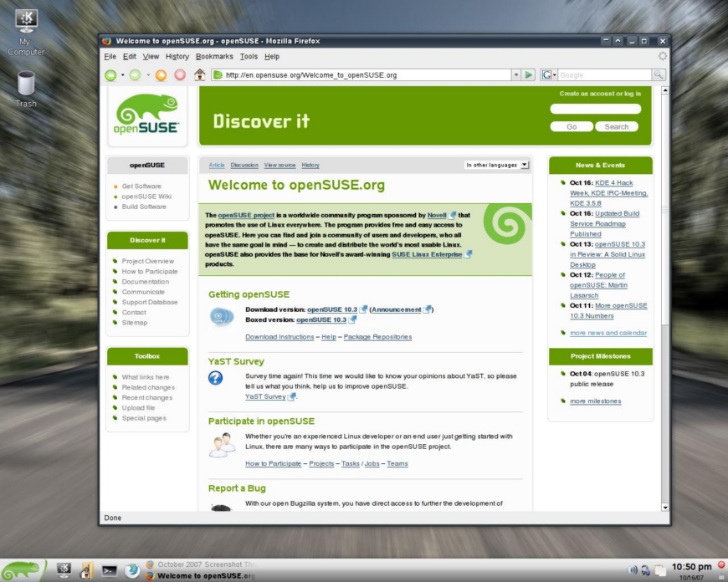Open the Edit menu
This screenshot has height=582, width=728.
click(x=130, y=56)
